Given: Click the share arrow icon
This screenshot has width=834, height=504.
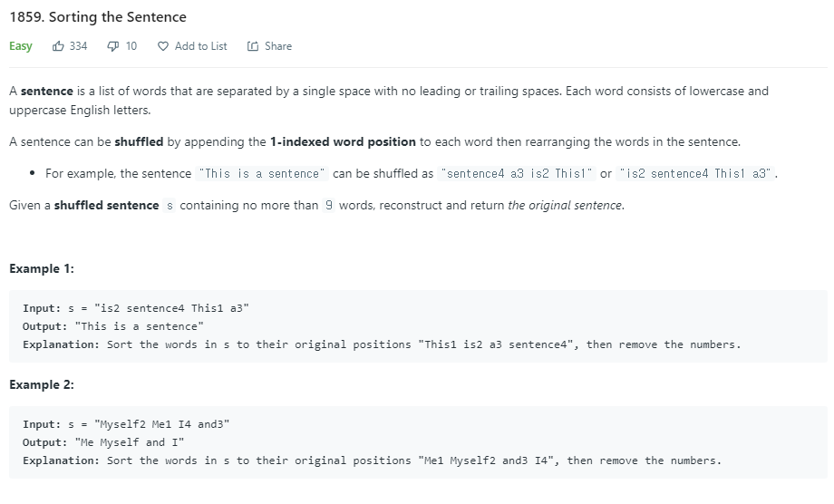Looking at the screenshot, I should [x=253, y=46].
